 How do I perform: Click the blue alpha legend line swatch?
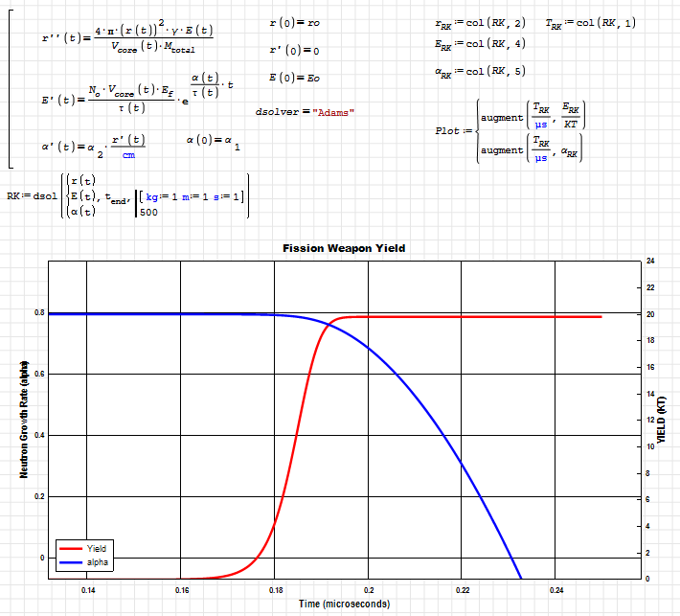coord(72,562)
